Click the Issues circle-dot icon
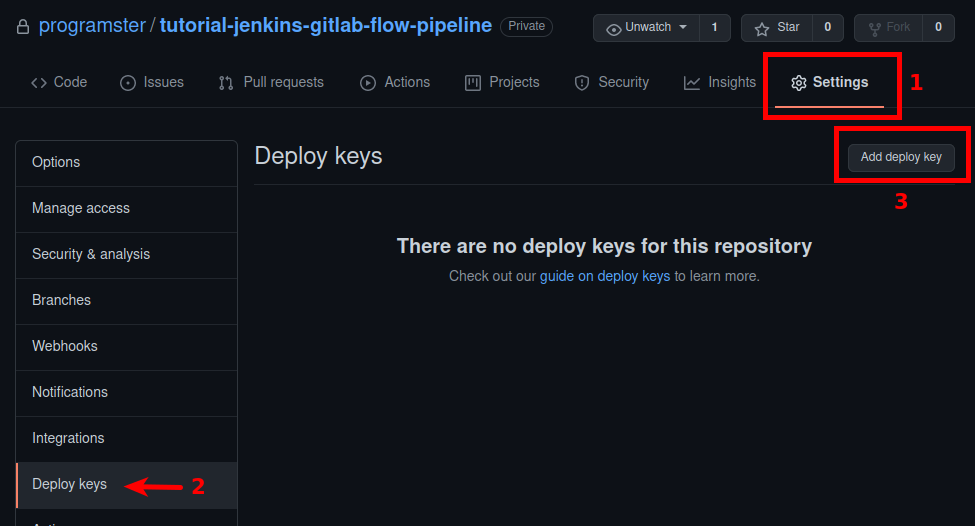Screen dimensions: 975x526 click(x=128, y=83)
